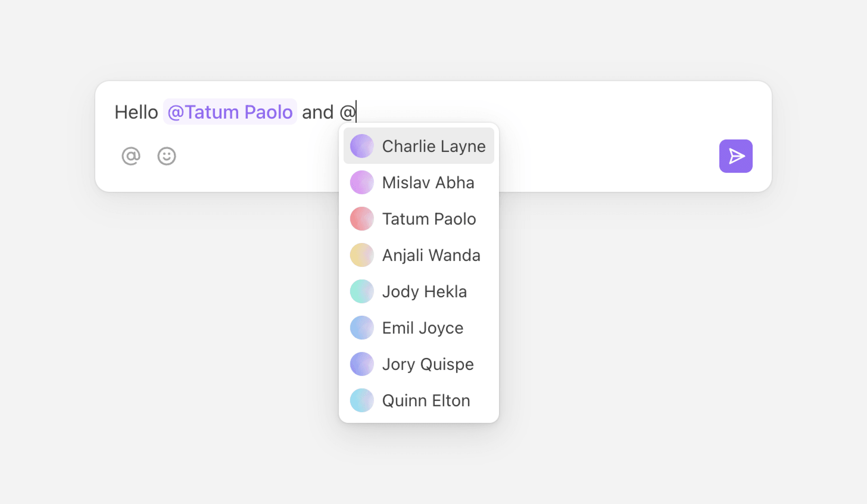Image resolution: width=867 pixels, height=504 pixels.
Task: Click Charlie Layne's purple avatar
Action: pos(362,146)
